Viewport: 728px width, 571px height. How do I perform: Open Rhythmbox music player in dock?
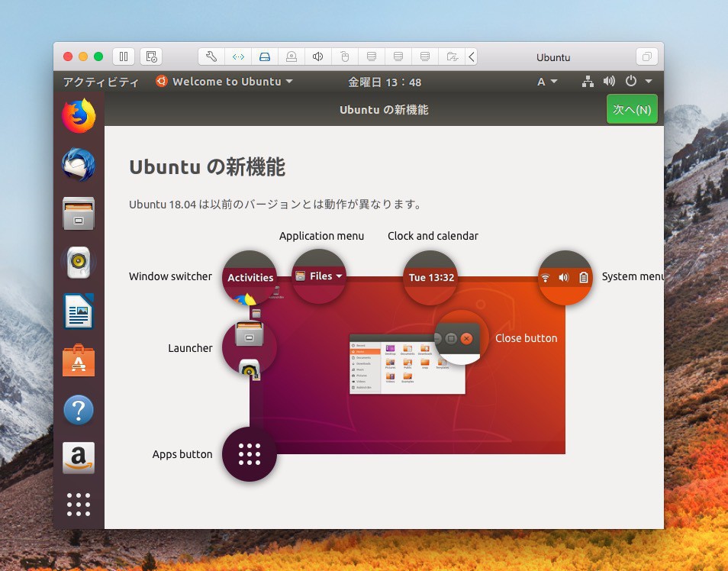click(79, 263)
